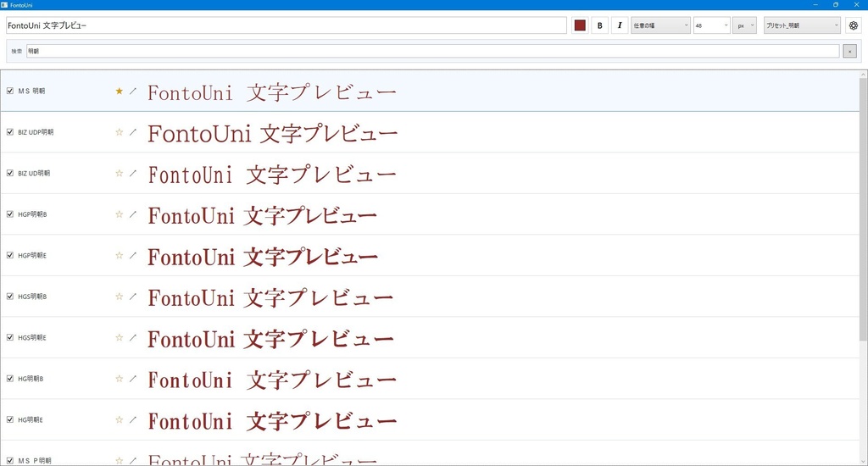
Task: Open settings with the gear icon
Action: [x=854, y=25]
